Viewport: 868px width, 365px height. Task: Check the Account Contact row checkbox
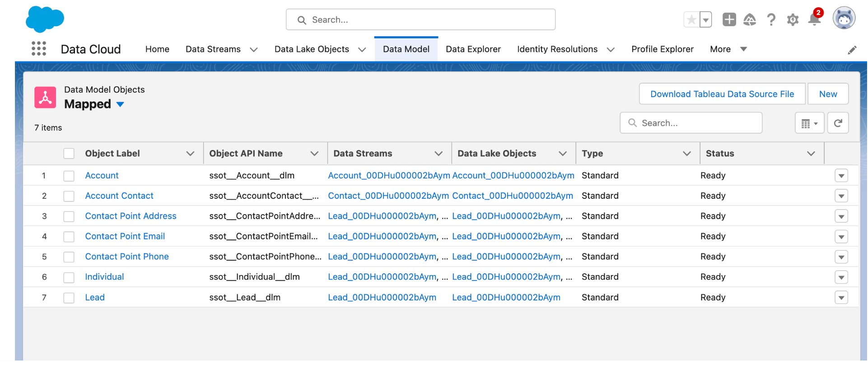coord(69,196)
